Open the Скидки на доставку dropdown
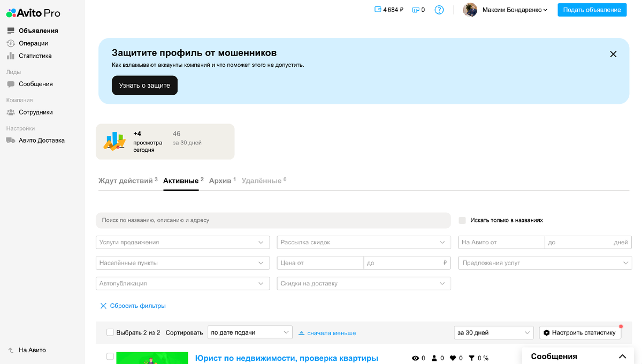642x364 pixels. [x=364, y=283]
